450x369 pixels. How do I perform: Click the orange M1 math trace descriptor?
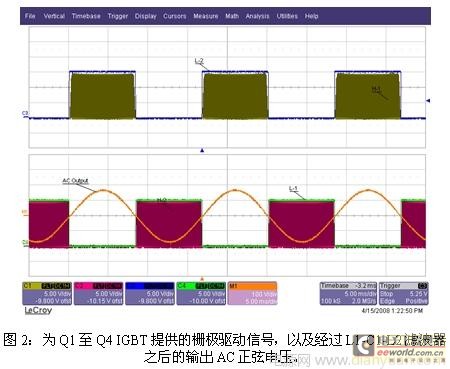(252, 293)
